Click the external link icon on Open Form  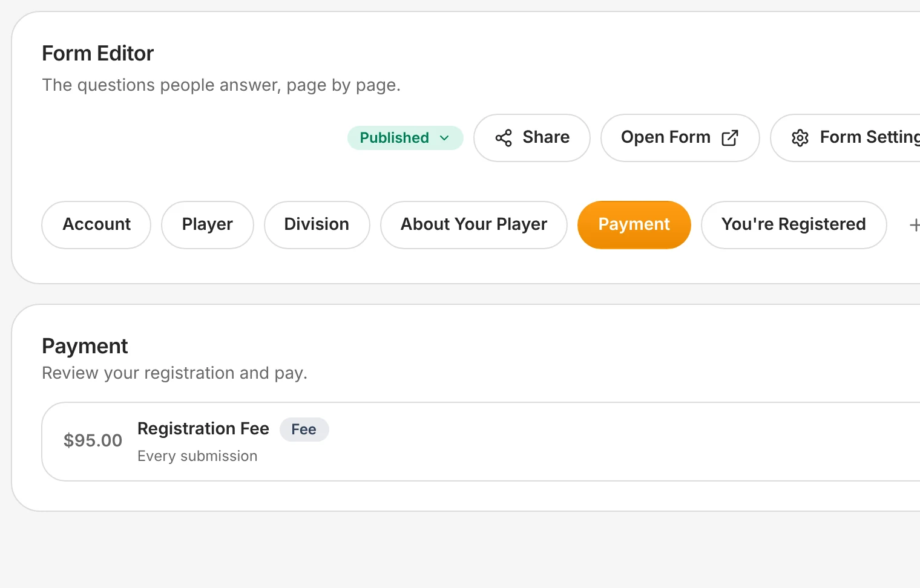[730, 138]
